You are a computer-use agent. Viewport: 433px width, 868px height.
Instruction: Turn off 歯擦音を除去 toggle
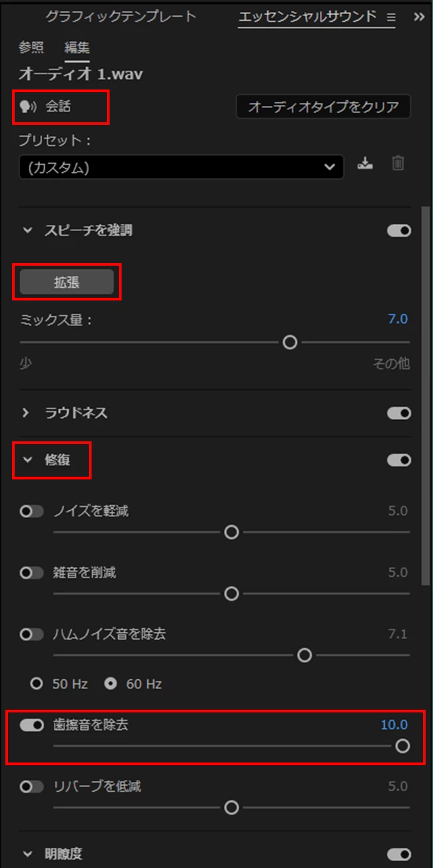(31, 725)
